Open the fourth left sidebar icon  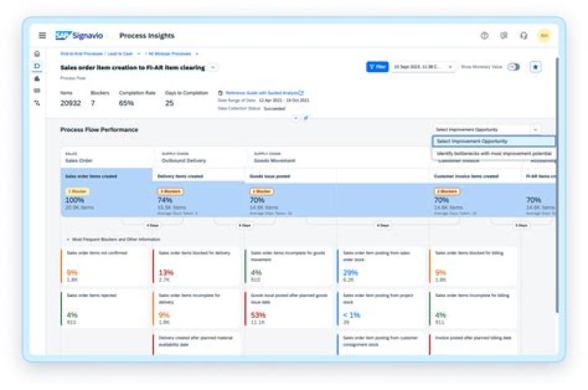37,91
